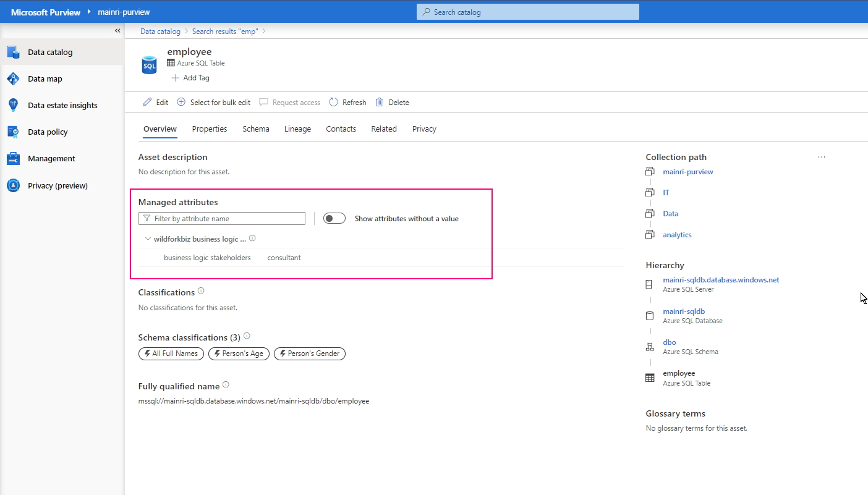Click the Edit pencil button

click(155, 103)
